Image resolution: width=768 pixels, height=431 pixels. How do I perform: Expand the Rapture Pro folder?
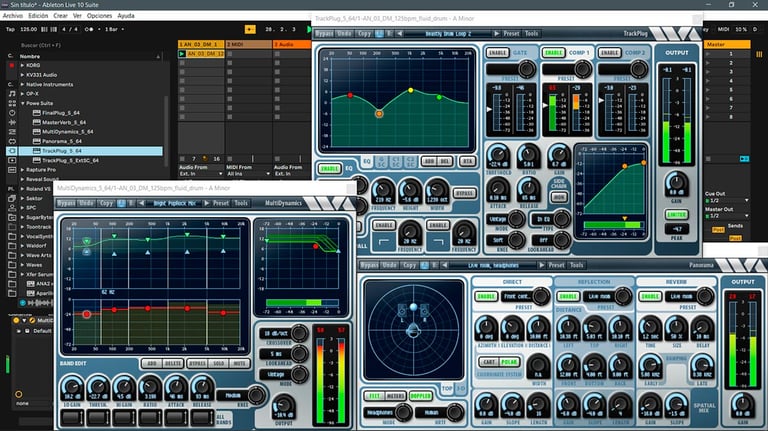click(x=22, y=169)
